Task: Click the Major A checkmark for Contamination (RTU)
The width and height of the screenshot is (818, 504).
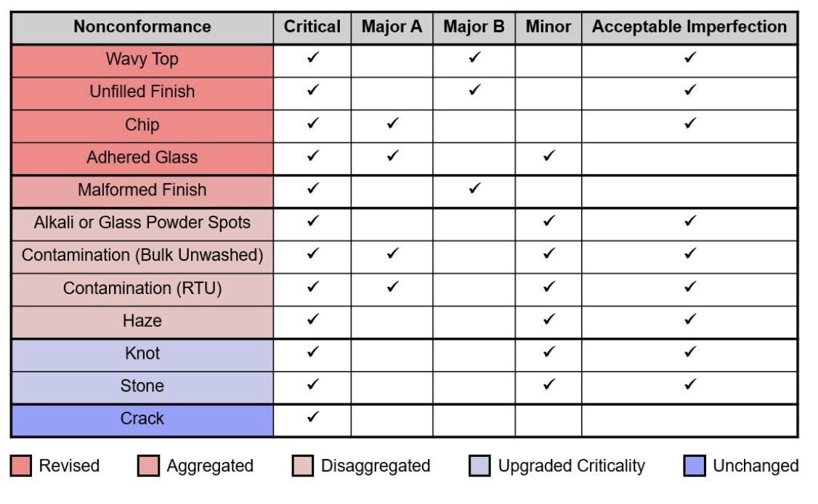Action: click(x=392, y=287)
